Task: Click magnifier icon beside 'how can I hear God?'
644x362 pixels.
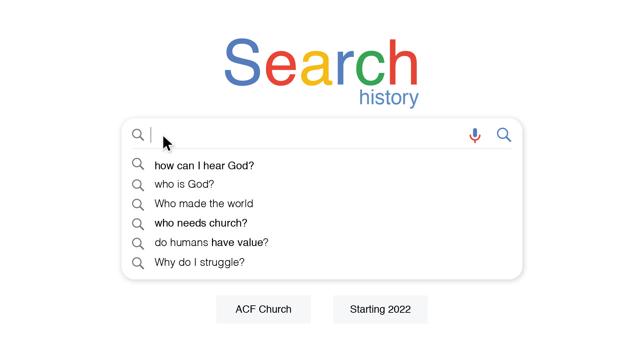Action: pos(138,164)
